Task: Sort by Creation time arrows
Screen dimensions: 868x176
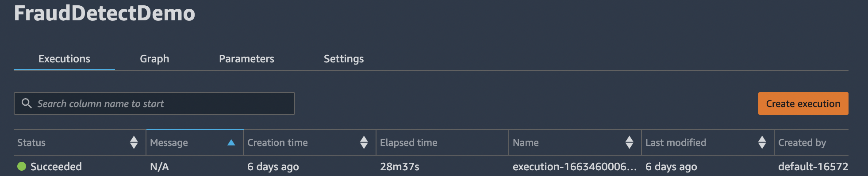Action: pyautogui.click(x=364, y=142)
